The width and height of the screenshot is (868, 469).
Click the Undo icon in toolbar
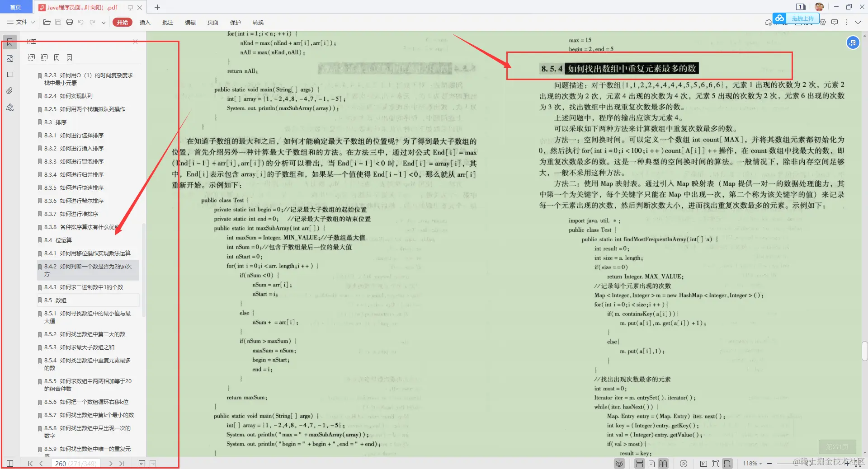pos(81,22)
